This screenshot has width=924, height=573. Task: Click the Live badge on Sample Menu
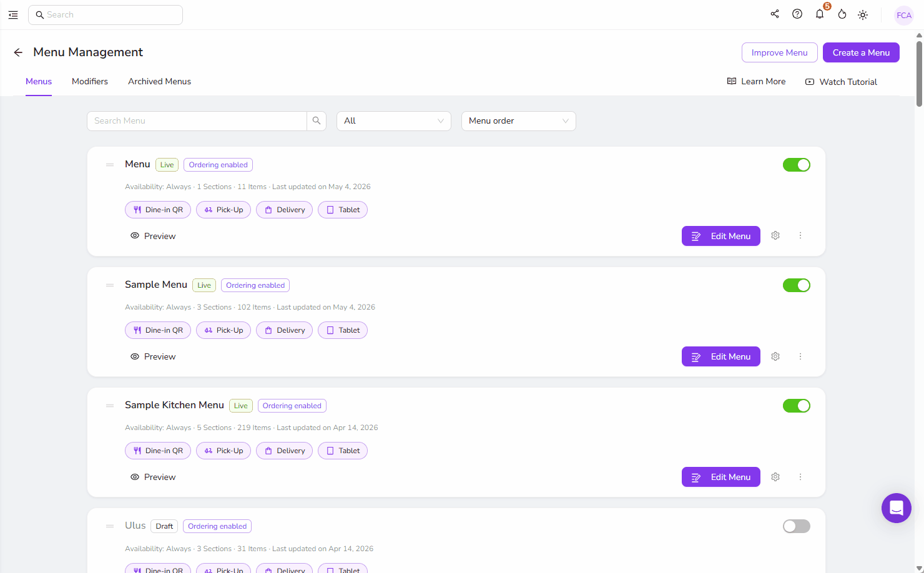click(x=204, y=285)
